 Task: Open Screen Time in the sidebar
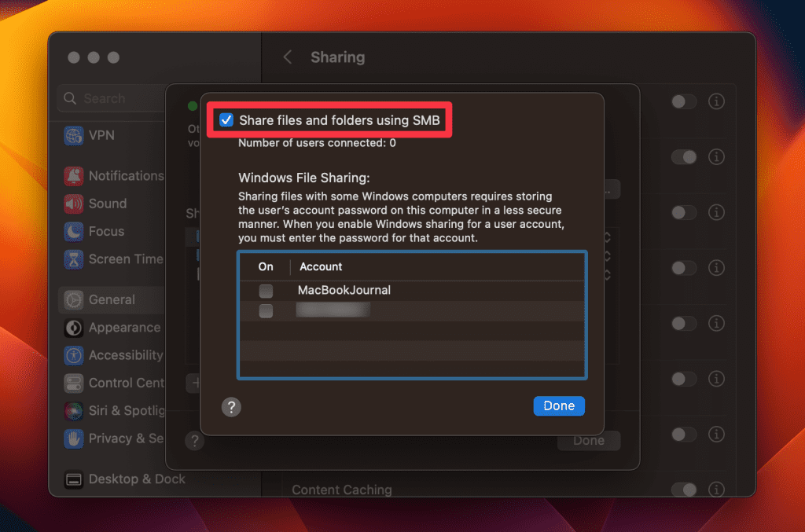112,259
